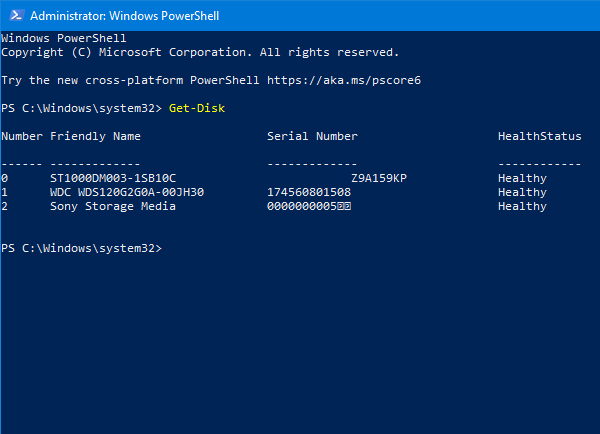Click serial number Z9A159KP

378,178
